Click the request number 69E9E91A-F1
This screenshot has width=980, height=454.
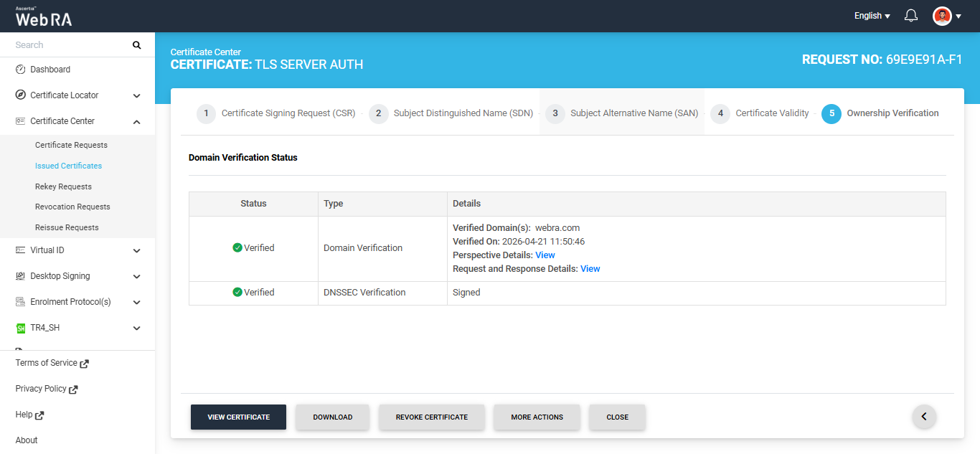coord(924,60)
